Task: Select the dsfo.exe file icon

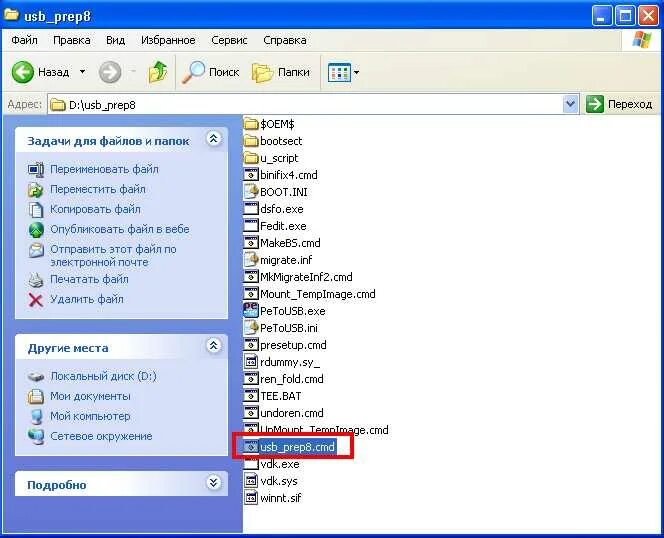Action: (251, 209)
